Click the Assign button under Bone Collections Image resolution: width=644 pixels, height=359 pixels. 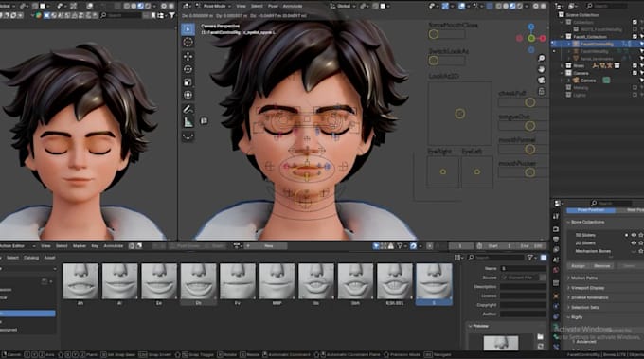(578, 266)
